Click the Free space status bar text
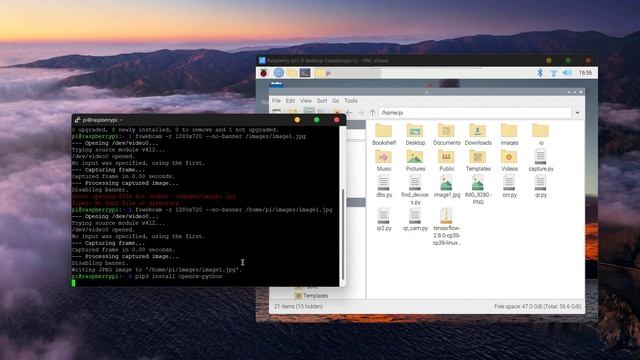The height and width of the screenshot is (360, 640). pyautogui.click(x=538, y=306)
